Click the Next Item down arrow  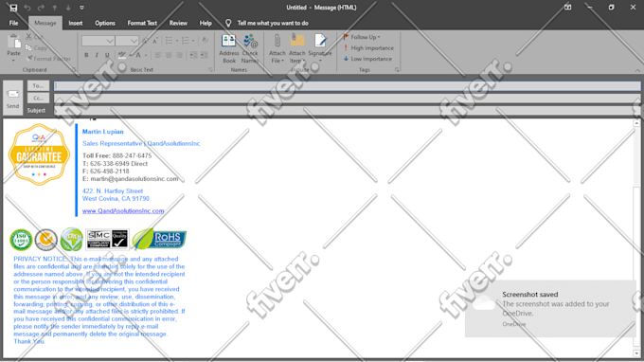tap(68, 8)
